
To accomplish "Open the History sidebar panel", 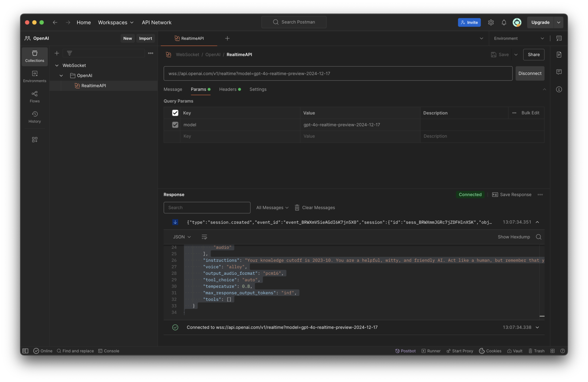I will [x=35, y=117].
